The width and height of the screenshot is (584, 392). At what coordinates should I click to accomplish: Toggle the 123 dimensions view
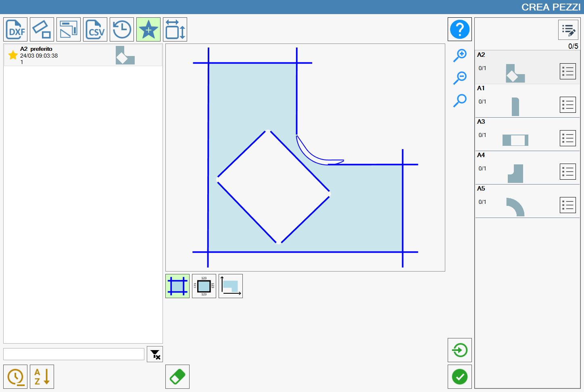[204, 286]
